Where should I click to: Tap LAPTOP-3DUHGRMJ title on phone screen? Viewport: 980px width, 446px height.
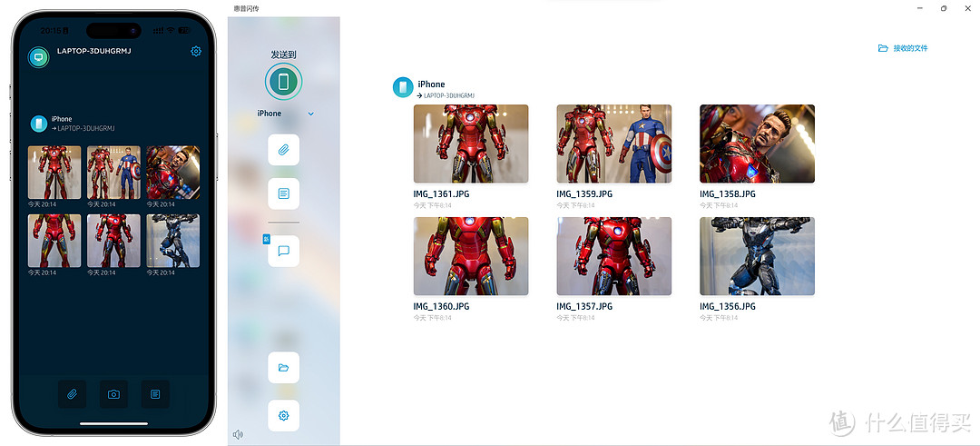(93, 51)
